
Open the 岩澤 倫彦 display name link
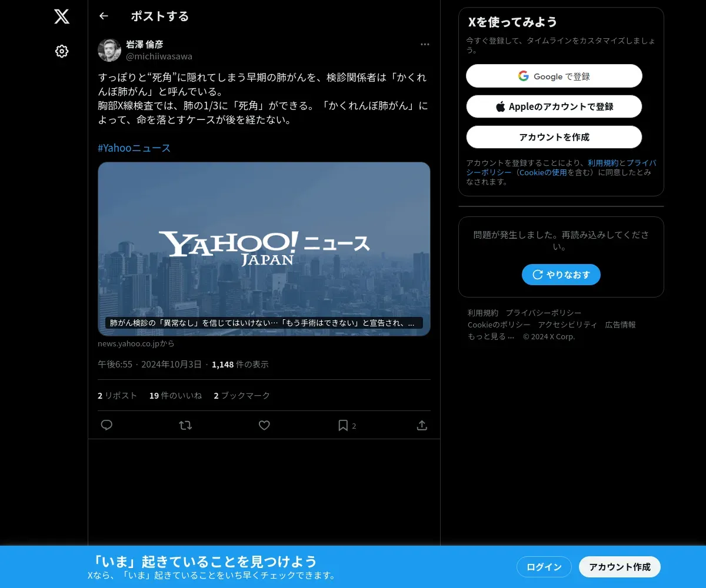tap(145, 44)
